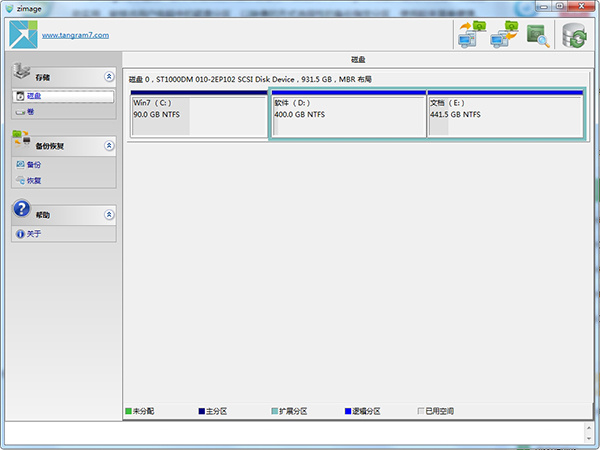The height and width of the screenshot is (450, 600).
Task: Click the zimage logo icon
Action: (23, 34)
